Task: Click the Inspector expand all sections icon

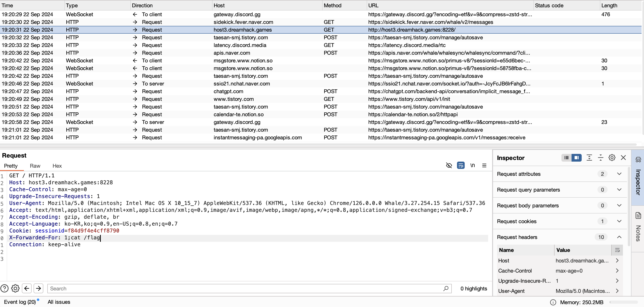Action: click(x=589, y=158)
